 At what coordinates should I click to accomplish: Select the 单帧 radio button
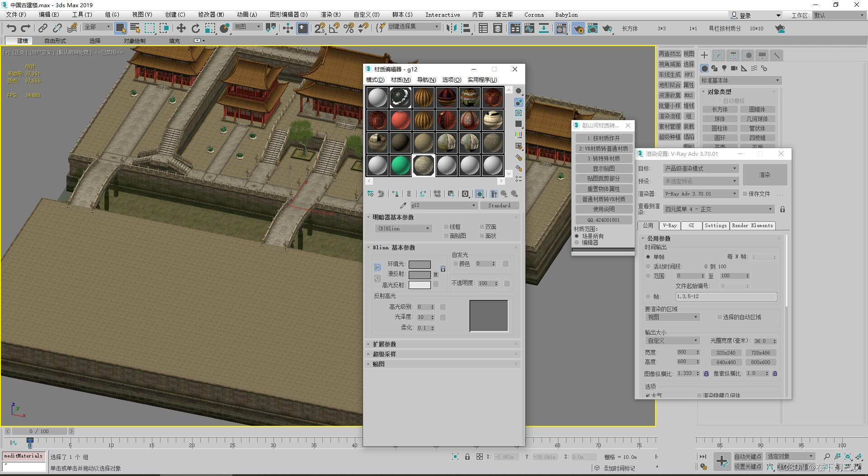click(x=649, y=257)
